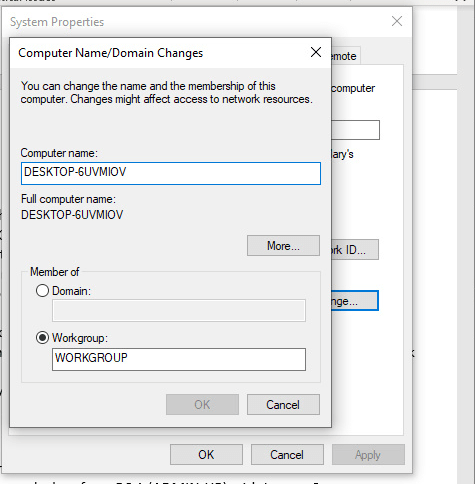Select the Workgroup radio button

point(42,338)
